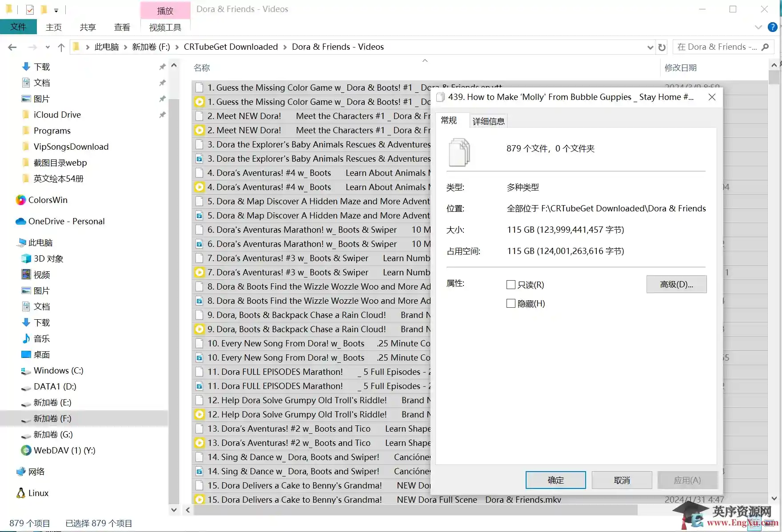Click the mkv icon of '12. Help Dora Solve Grumpy Old Troll'
The image size is (782, 532).
199,414
